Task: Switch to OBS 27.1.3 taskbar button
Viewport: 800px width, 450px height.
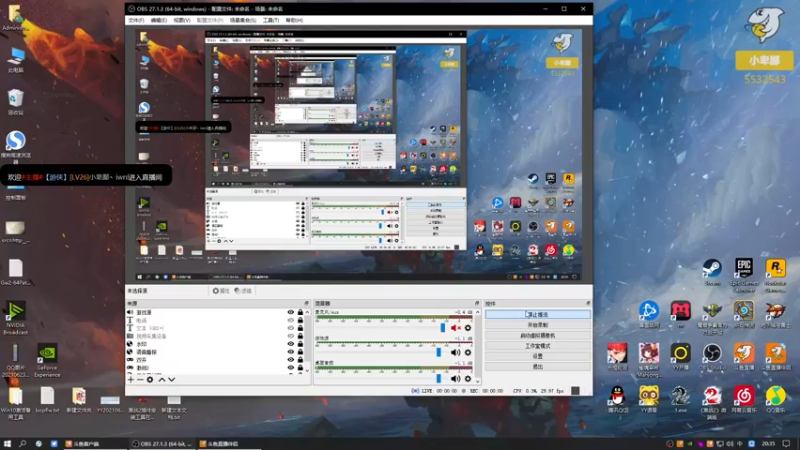Action: 162,444
